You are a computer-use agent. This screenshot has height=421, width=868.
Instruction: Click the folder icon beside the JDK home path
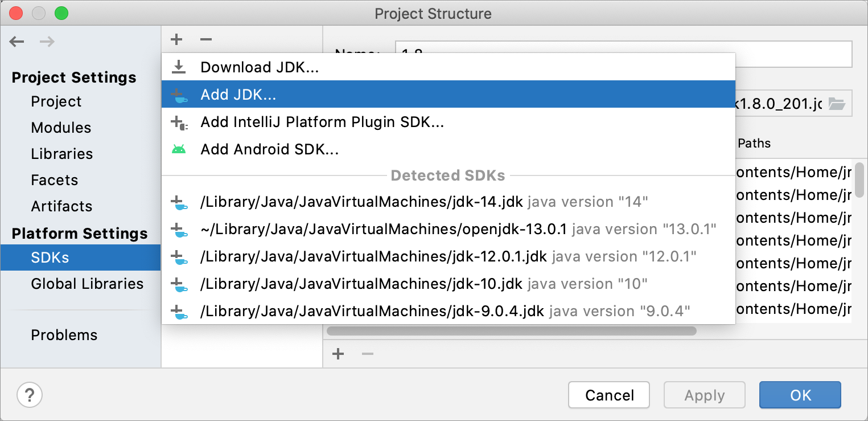[x=837, y=103]
